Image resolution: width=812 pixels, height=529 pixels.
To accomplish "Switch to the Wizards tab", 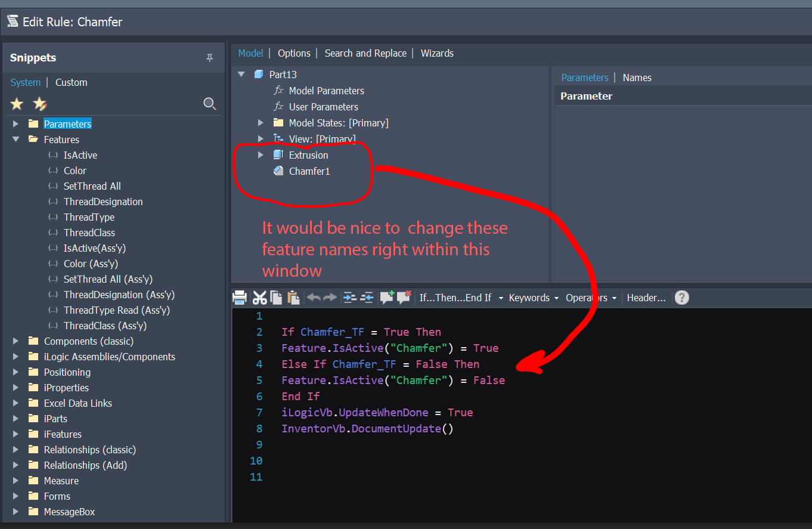I will pos(437,53).
